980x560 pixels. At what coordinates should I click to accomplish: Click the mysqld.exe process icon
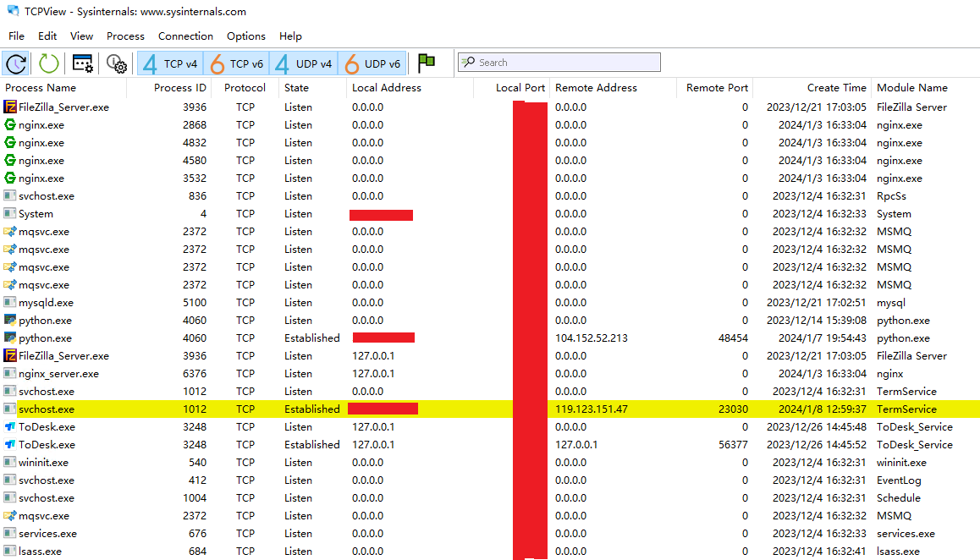pyautogui.click(x=10, y=303)
